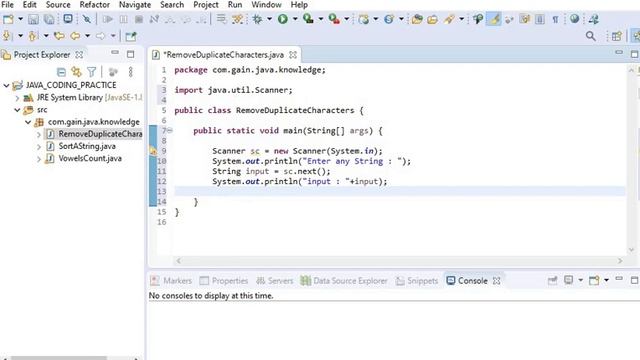Switch to the Snippets tab

tap(417, 281)
